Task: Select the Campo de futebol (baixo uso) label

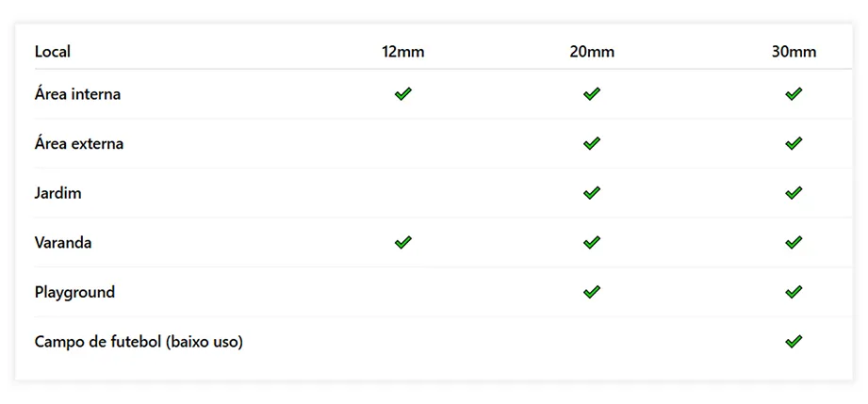Action: [139, 342]
